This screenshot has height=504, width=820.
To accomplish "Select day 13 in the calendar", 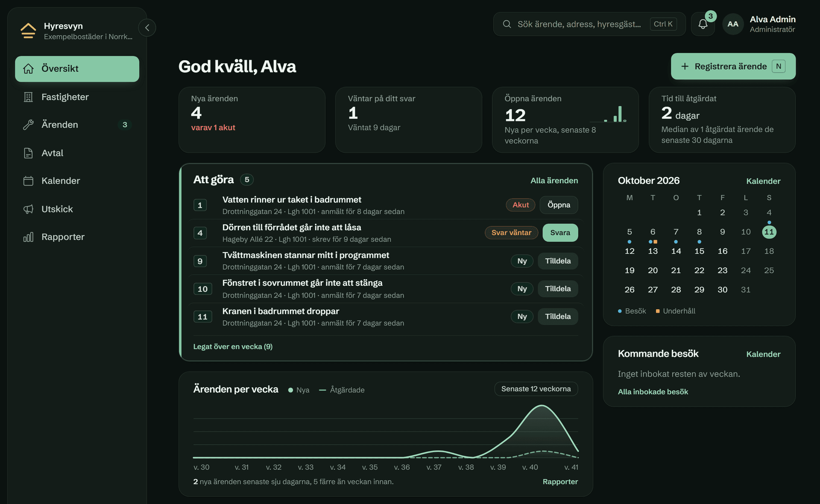I will coord(653,251).
